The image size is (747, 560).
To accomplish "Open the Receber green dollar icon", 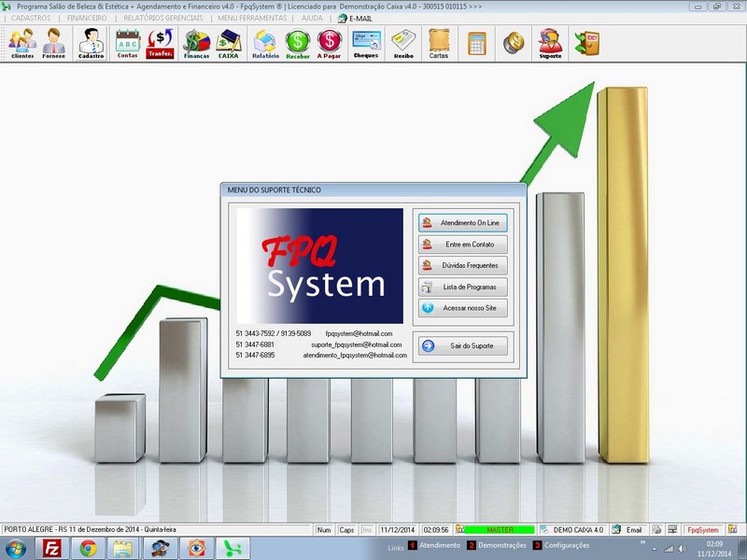I will (298, 43).
